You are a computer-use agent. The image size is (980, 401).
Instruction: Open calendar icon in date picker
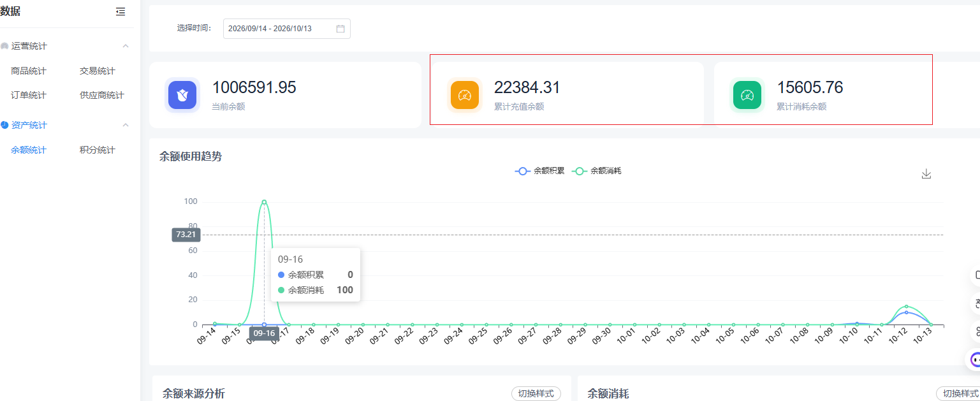[x=340, y=29]
